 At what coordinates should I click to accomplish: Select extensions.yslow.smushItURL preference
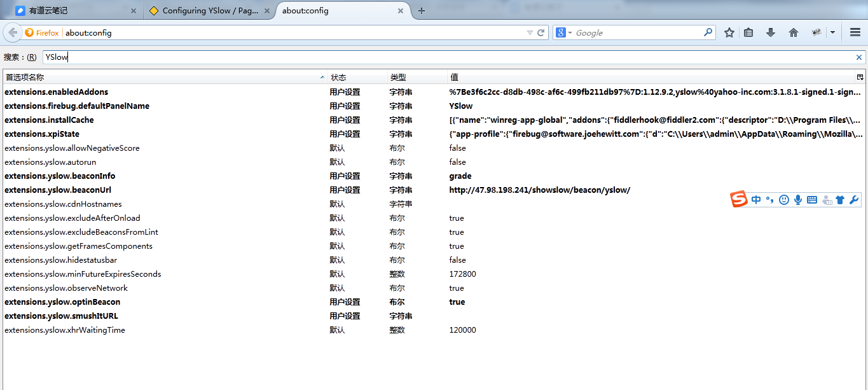434,316
